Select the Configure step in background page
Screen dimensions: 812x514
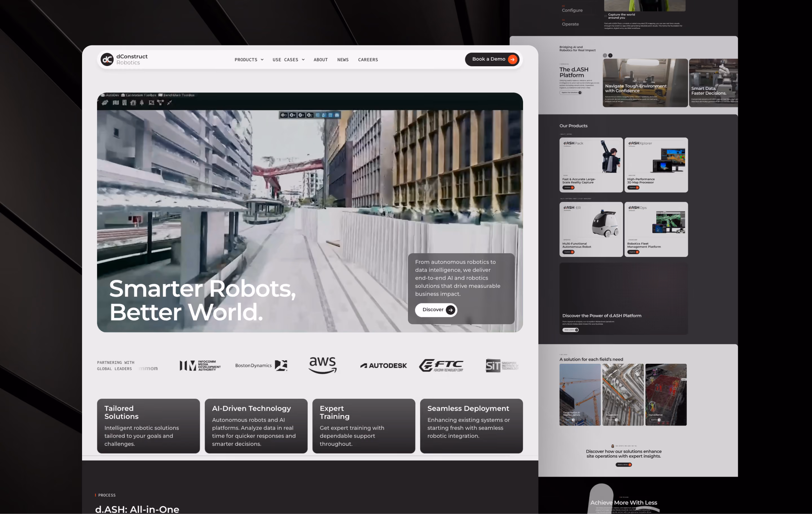(572, 10)
